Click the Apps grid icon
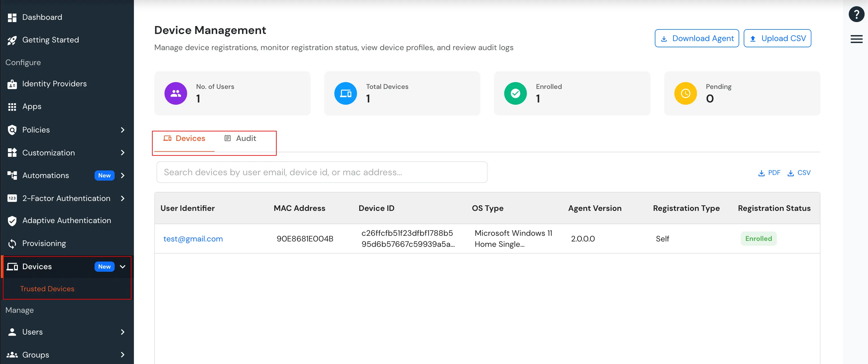Image resolution: width=868 pixels, height=364 pixels. pyautogui.click(x=12, y=106)
